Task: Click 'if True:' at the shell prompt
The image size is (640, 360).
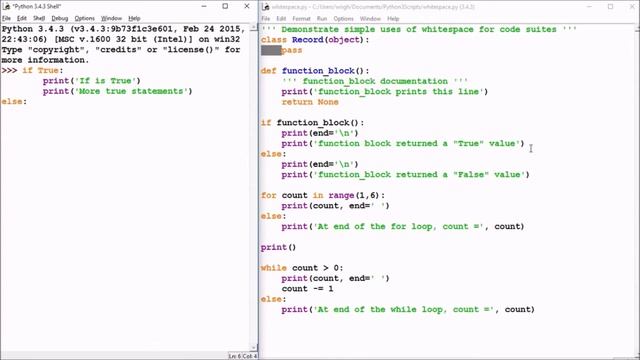Action: pos(43,71)
